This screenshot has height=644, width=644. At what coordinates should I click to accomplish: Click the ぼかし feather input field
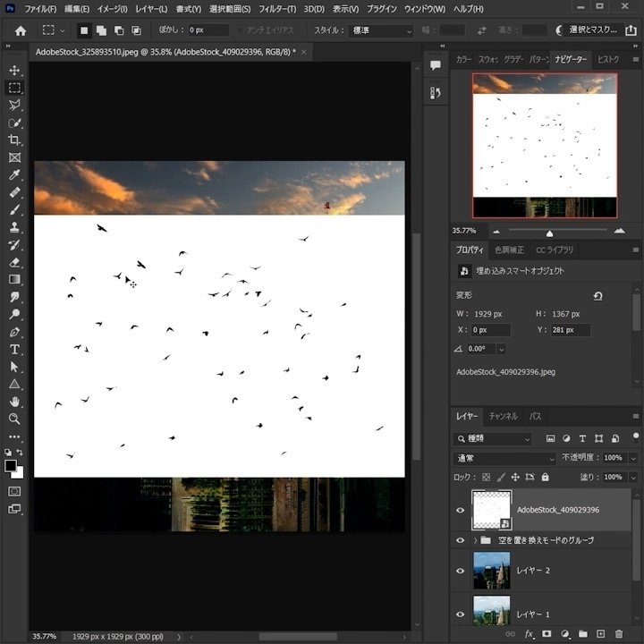[x=208, y=30]
